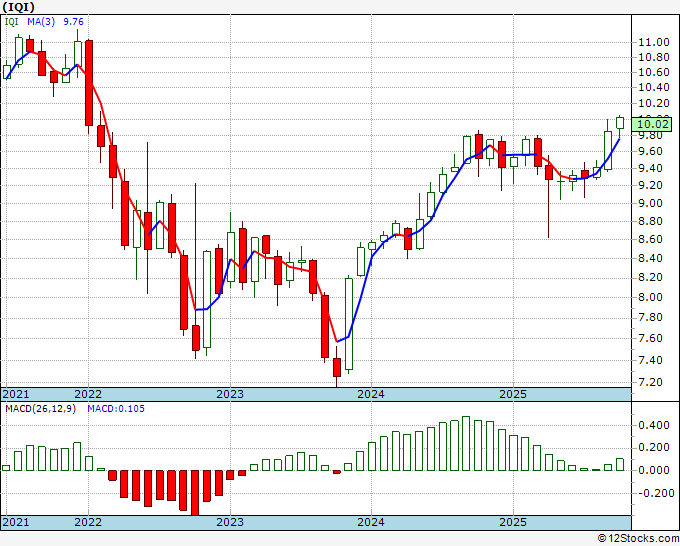Select 2025 on the MACD timeline
680x546 pixels.
[x=513, y=522]
